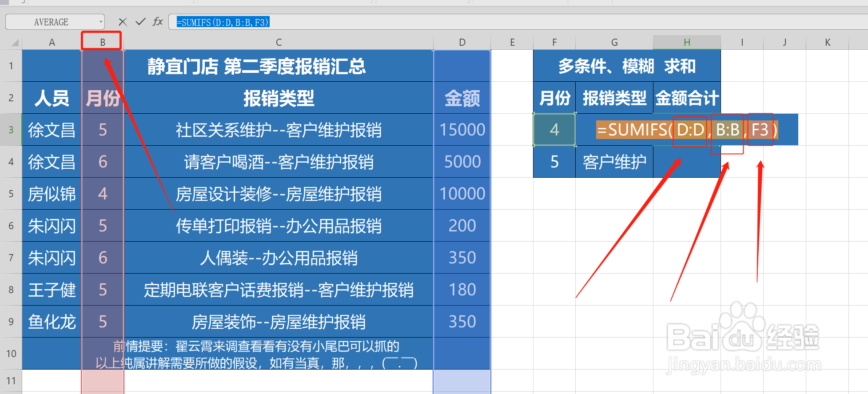
Task: Click cell 徐文昌 in row 3
Action: [52, 130]
